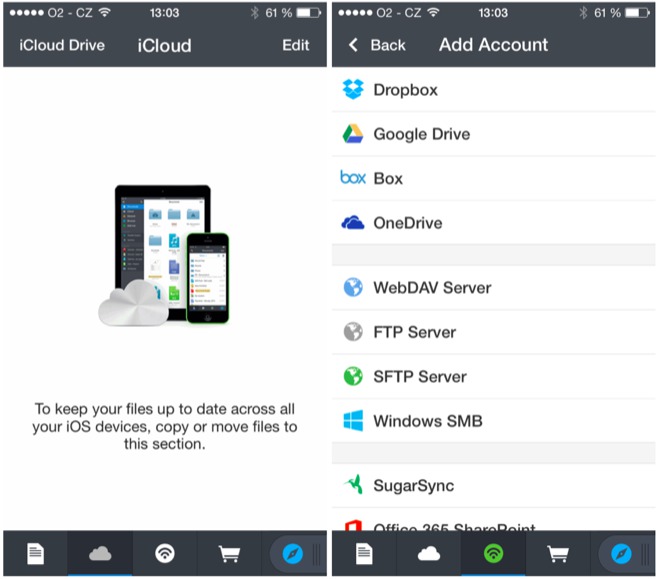Open iCloud tab in left screen bottom bar
Viewport: 660px width, 579px height.
pos(100,553)
